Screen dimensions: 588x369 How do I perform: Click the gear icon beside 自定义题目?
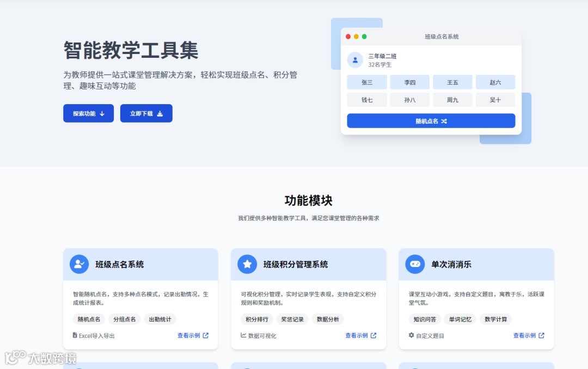[x=411, y=336]
